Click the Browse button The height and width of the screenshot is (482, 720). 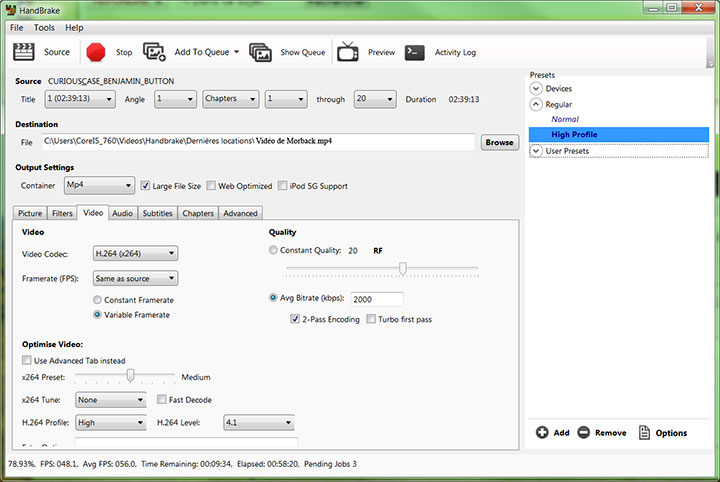(500, 142)
